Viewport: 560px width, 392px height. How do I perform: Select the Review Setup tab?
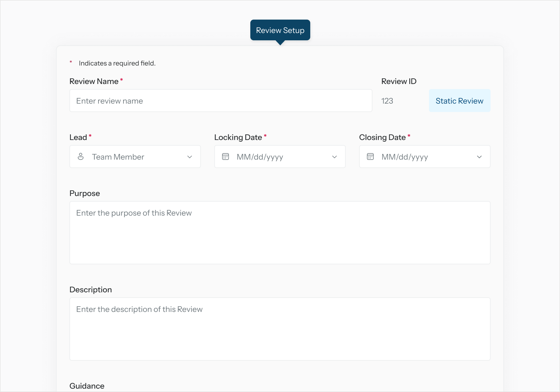(280, 30)
